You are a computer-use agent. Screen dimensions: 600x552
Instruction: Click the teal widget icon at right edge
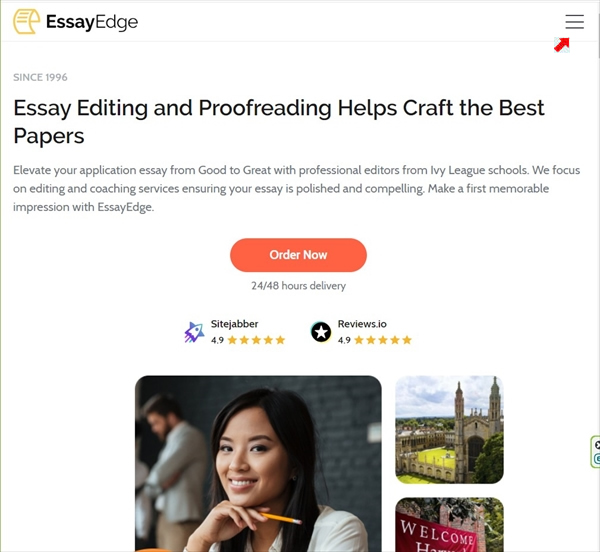pos(597,458)
